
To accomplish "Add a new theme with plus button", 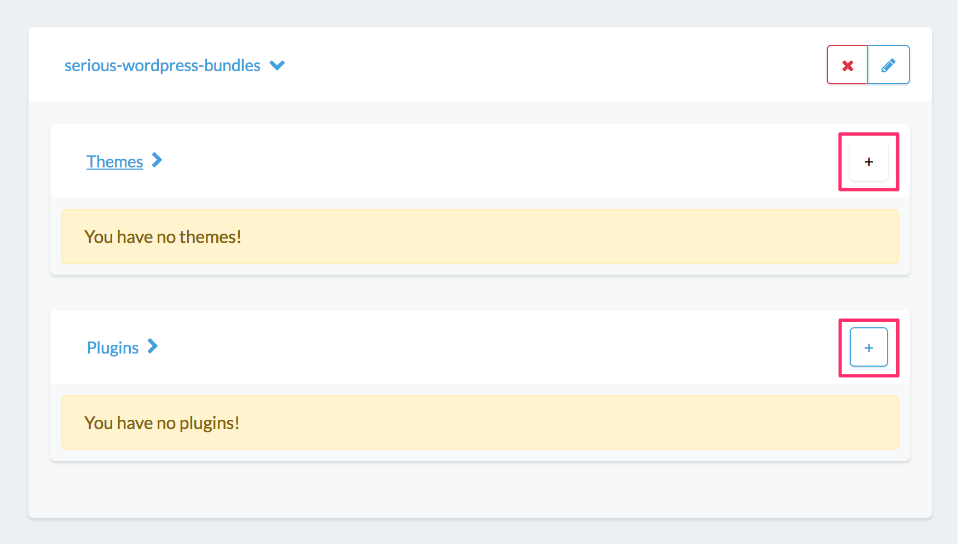I will (869, 162).
